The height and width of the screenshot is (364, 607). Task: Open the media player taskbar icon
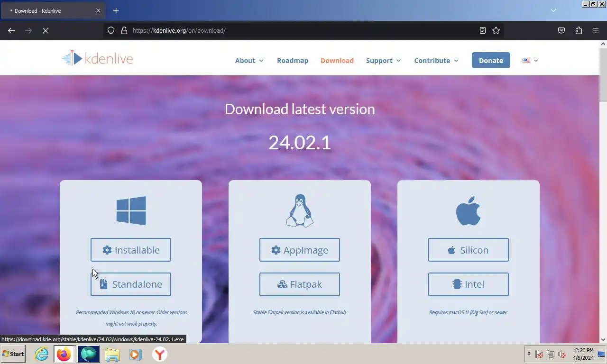tap(136, 354)
